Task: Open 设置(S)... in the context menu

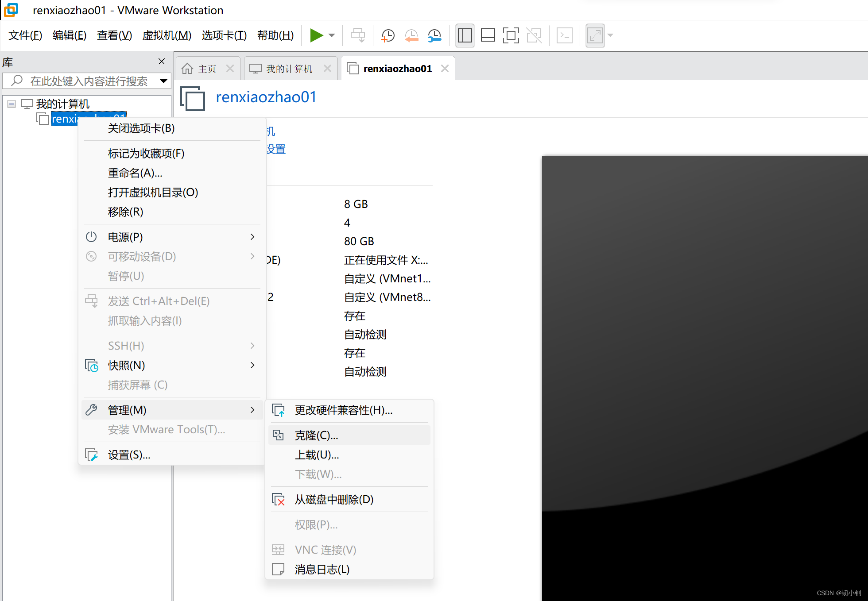Action: tap(129, 455)
